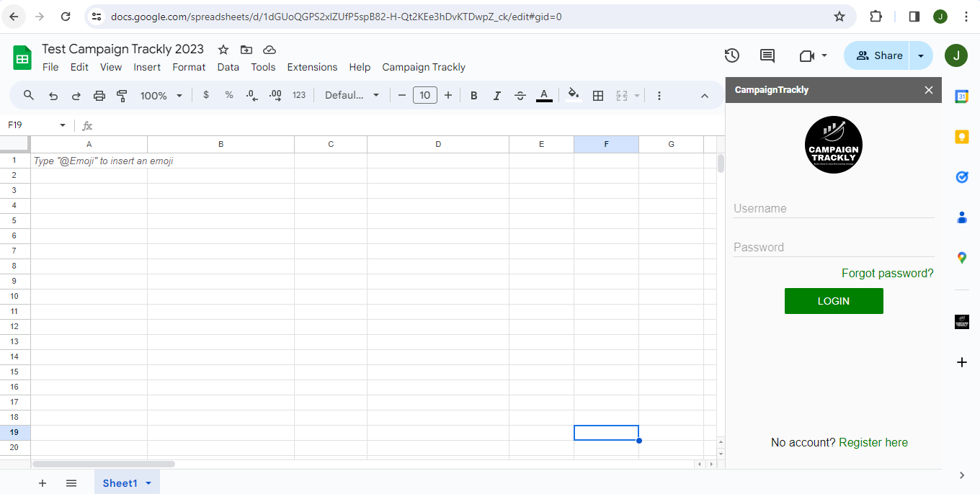Open Google Calendar from the side panel

pyautogui.click(x=961, y=96)
